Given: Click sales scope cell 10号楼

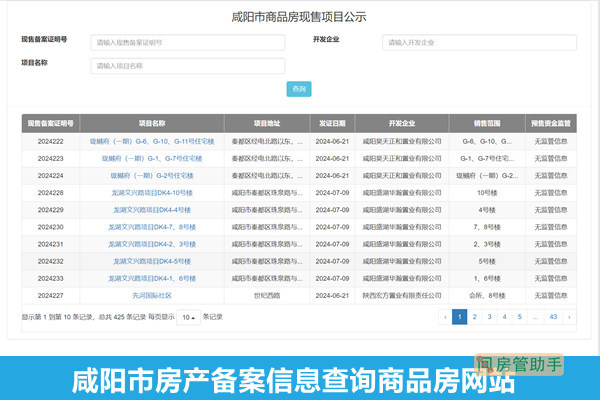Looking at the screenshot, I should pyautogui.click(x=487, y=193).
